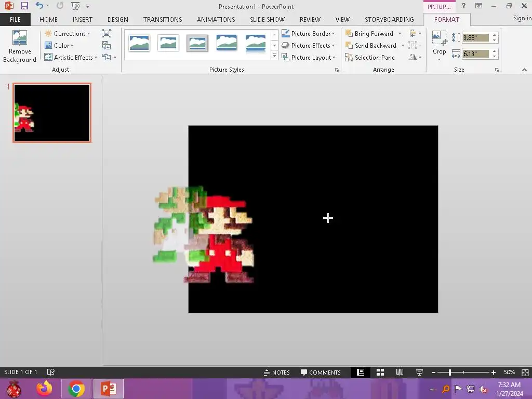The width and height of the screenshot is (532, 399).
Task: Start Slide Show from status bar icon
Action: click(x=419, y=372)
